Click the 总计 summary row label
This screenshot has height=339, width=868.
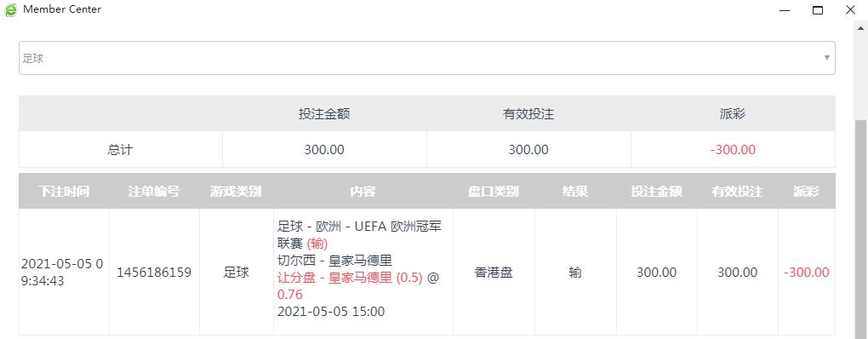[120, 150]
